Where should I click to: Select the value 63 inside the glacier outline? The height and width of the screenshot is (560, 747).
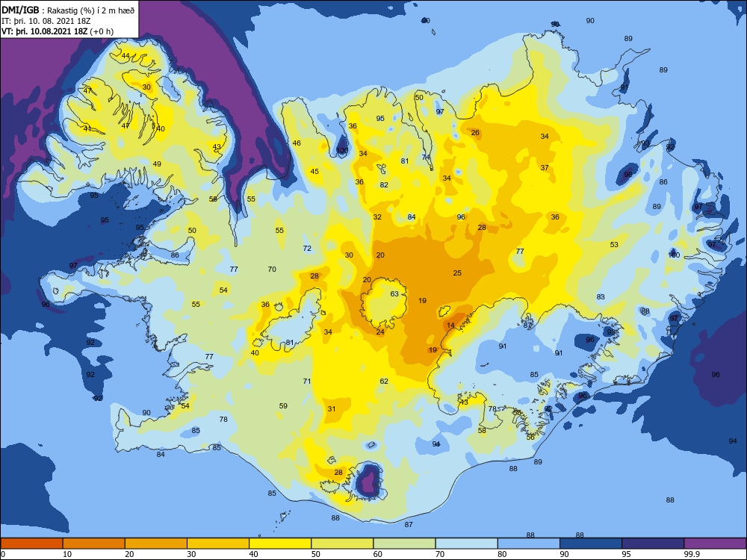394,293
